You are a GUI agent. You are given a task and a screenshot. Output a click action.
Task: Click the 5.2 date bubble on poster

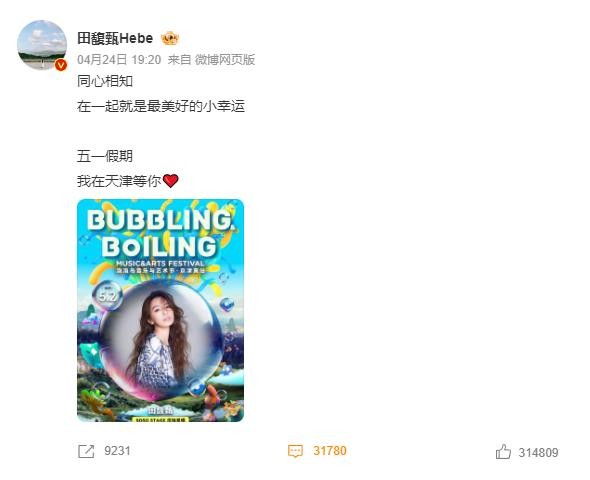108,296
